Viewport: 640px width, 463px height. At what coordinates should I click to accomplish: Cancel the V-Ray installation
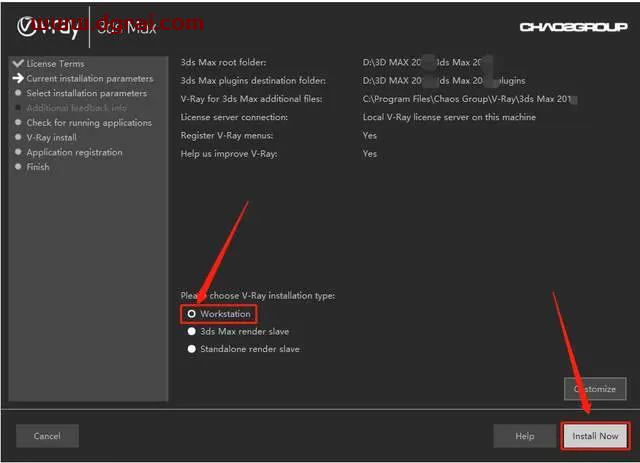click(47, 436)
